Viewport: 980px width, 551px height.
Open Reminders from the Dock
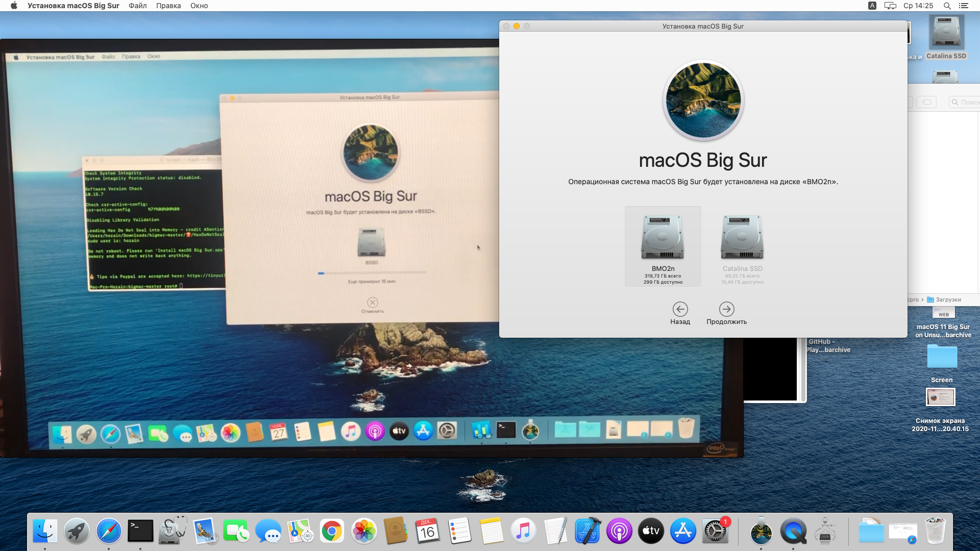click(459, 532)
